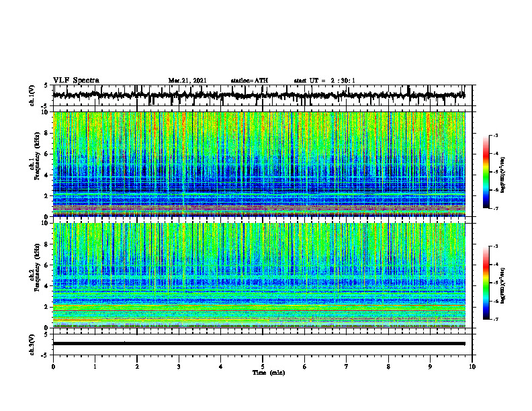532x411 pixels.
Task: Click the "VLF Spectra" plot title
Action: coord(76,81)
